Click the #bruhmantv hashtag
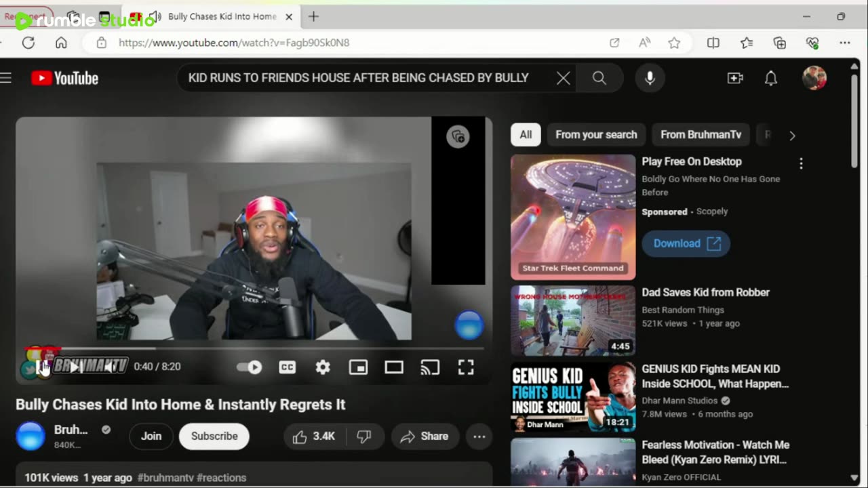 [165, 478]
